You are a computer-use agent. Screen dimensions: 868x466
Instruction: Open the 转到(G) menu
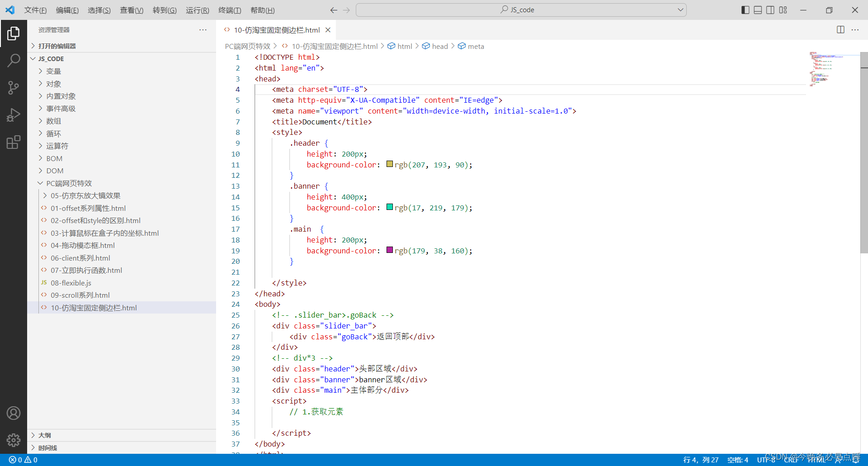(165, 10)
